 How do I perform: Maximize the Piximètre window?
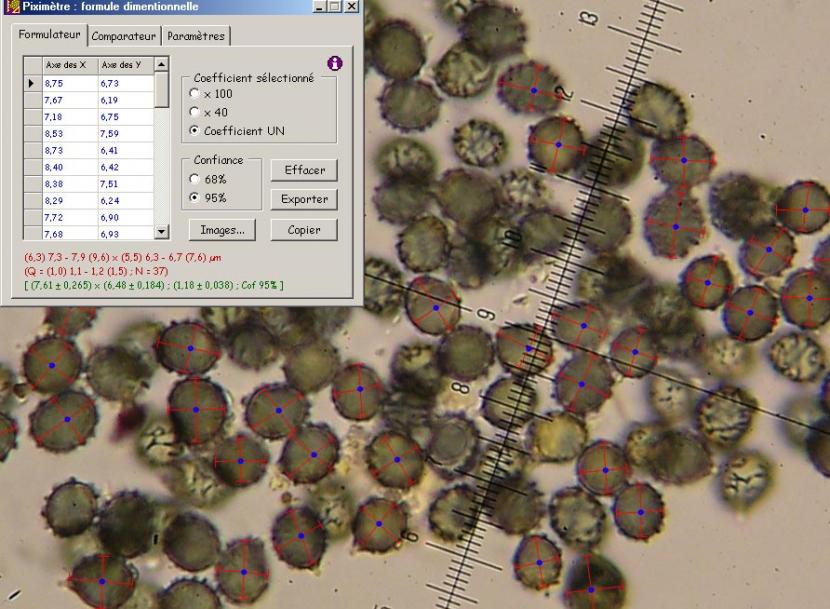335,7
